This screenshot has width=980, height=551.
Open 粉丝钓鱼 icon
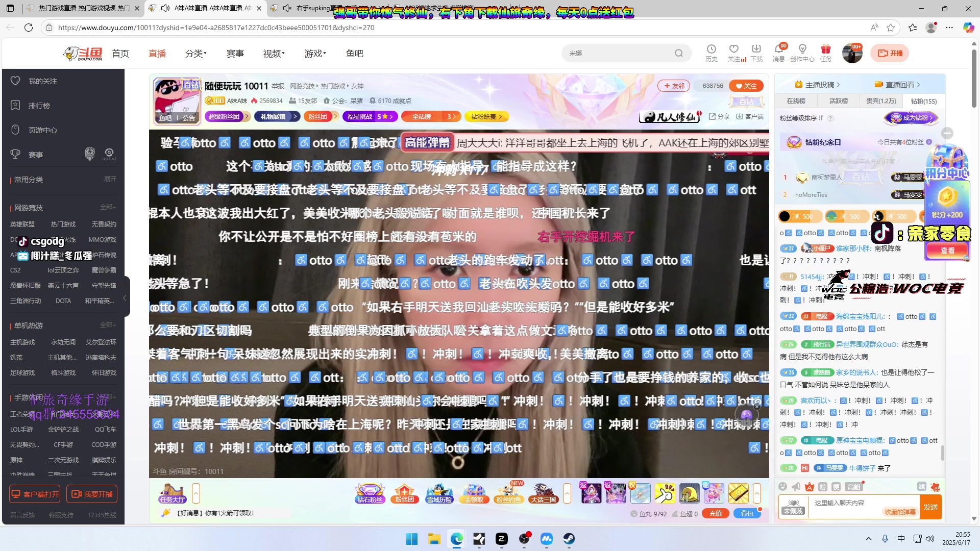pyautogui.click(x=508, y=493)
